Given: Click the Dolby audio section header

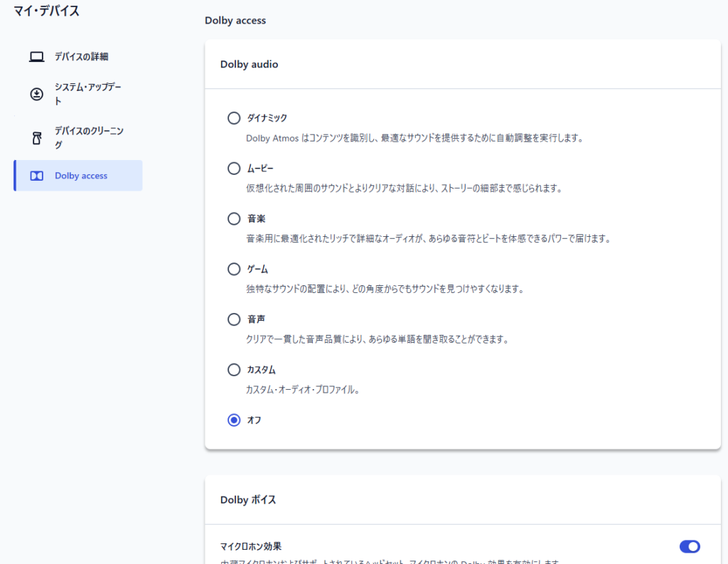Looking at the screenshot, I should [x=250, y=64].
